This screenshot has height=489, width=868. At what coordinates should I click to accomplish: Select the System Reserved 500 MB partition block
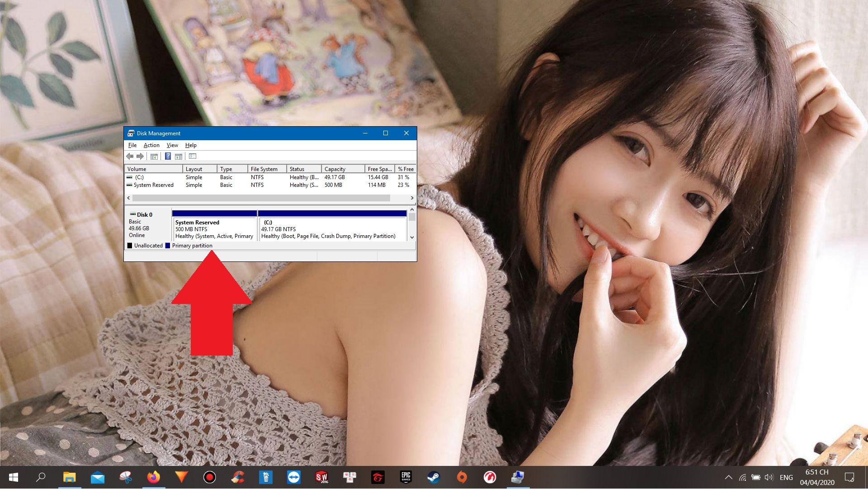[x=214, y=225]
